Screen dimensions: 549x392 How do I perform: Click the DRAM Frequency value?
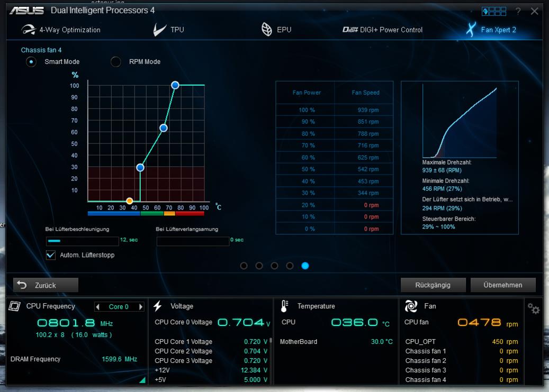(120, 359)
